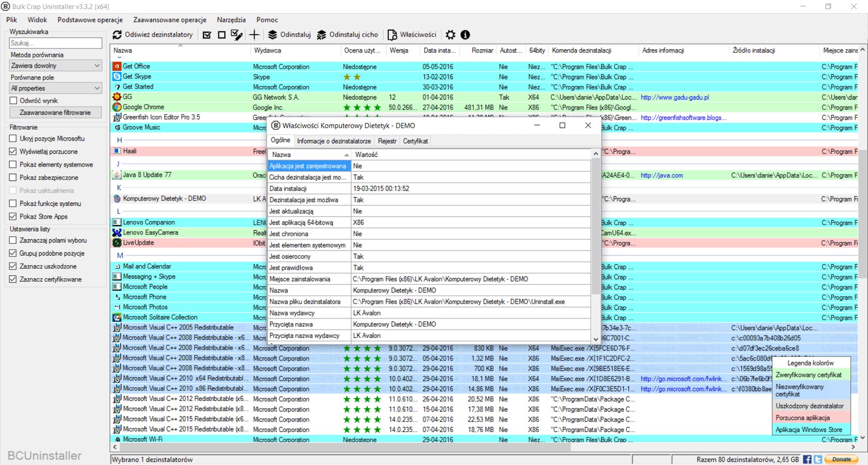Enable Ukryj pozycje Microsoftu checkbox
The height and width of the screenshot is (465, 868).
pos(13,138)
